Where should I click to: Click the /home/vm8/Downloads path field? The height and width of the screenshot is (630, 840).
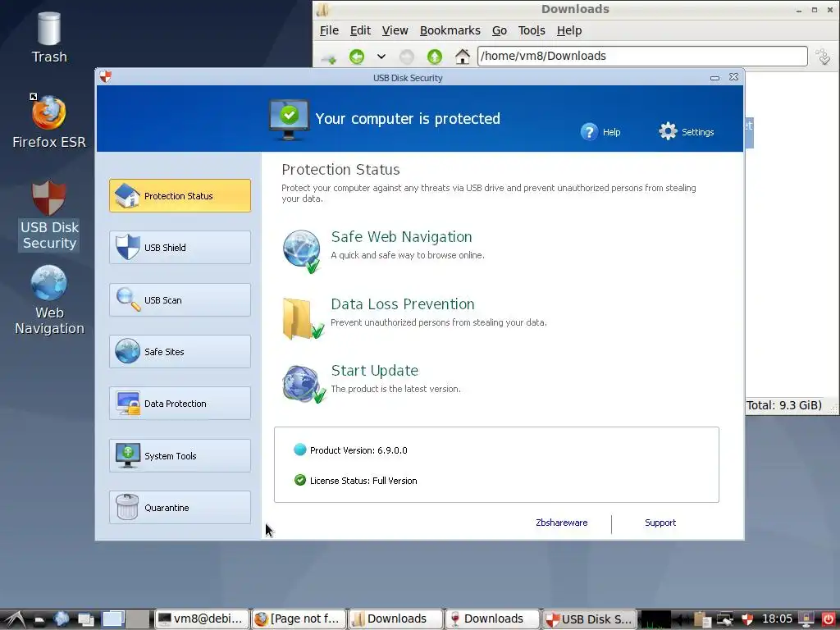click(642, 56)
